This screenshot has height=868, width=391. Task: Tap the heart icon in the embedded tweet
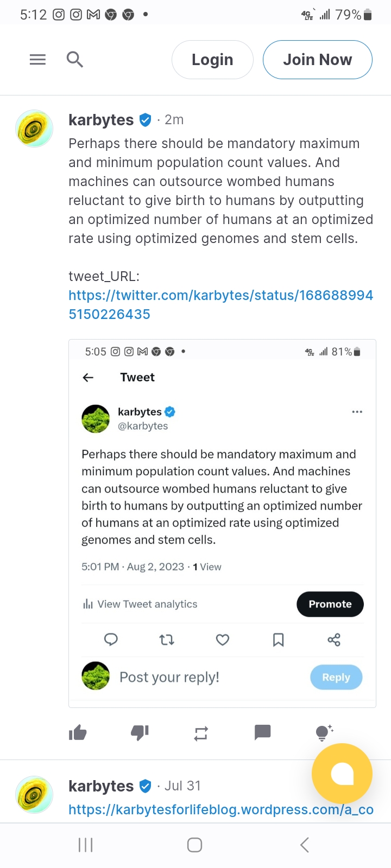(x=223, y=640)
